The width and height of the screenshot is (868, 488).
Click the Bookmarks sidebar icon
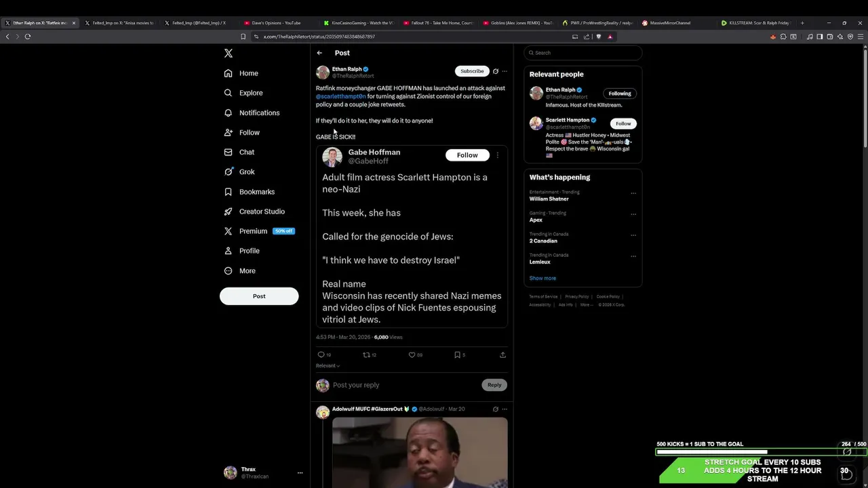pos(228,192)
